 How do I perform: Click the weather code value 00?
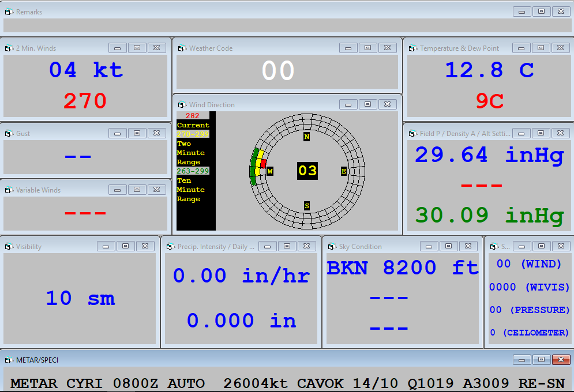click(278, 70)
